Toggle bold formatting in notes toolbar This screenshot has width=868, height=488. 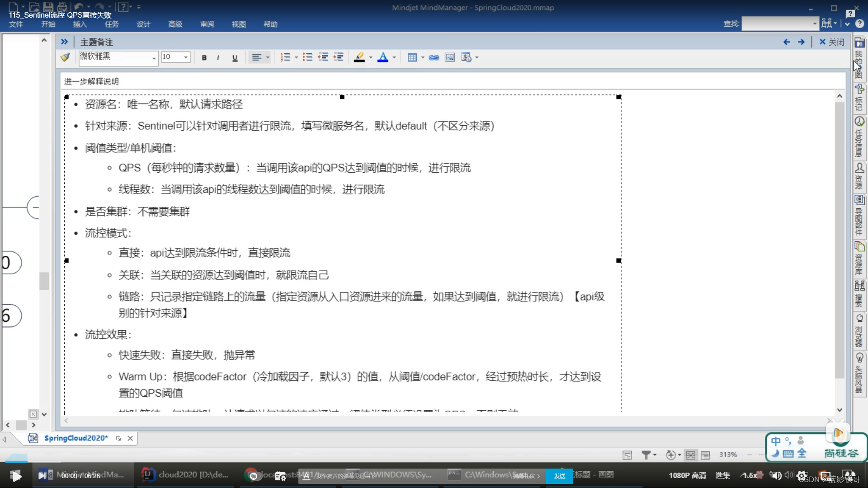(204, 57)
